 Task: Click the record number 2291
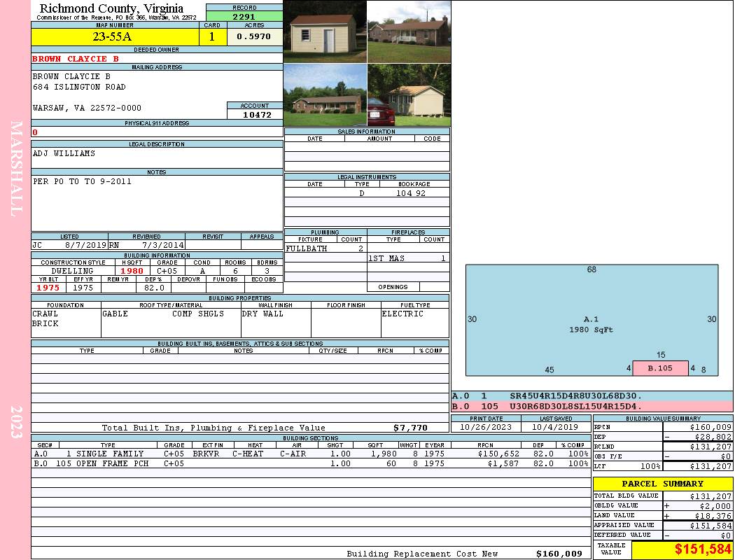pyautogui.click(x=244, y=16)
